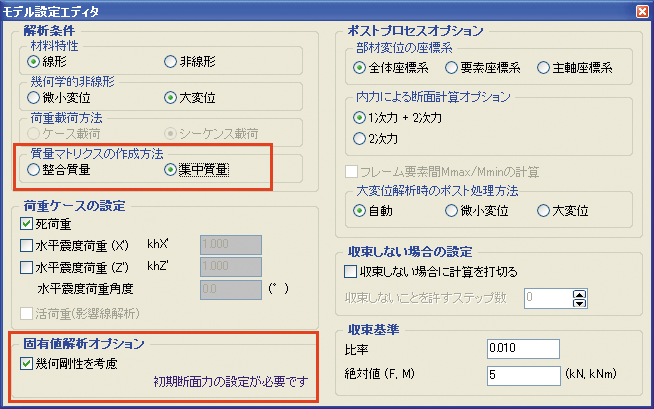Image resolution: width=654 pixels, height=409 pixels.
Task: Click the 水平震度荷重角度 input field
Action: click(x=231, y=289)
